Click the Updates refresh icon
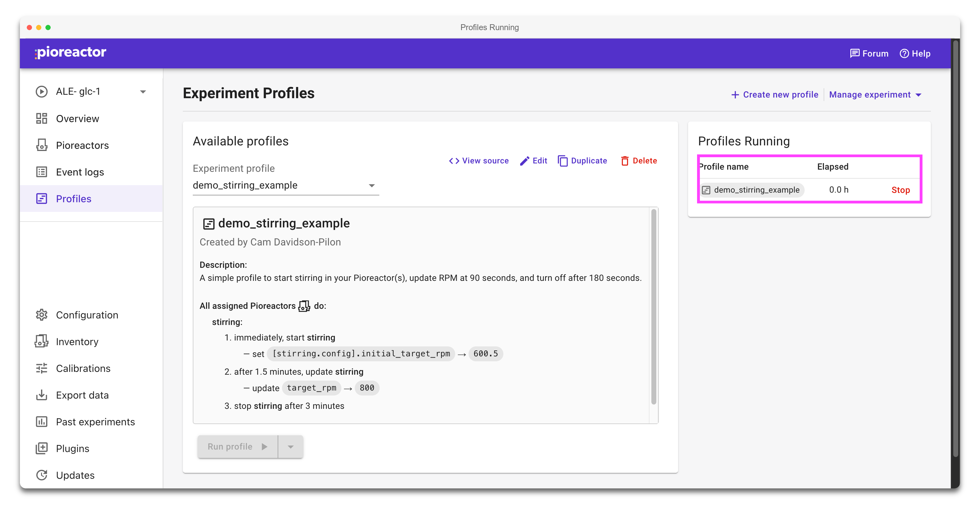 (x=41, y=475)
